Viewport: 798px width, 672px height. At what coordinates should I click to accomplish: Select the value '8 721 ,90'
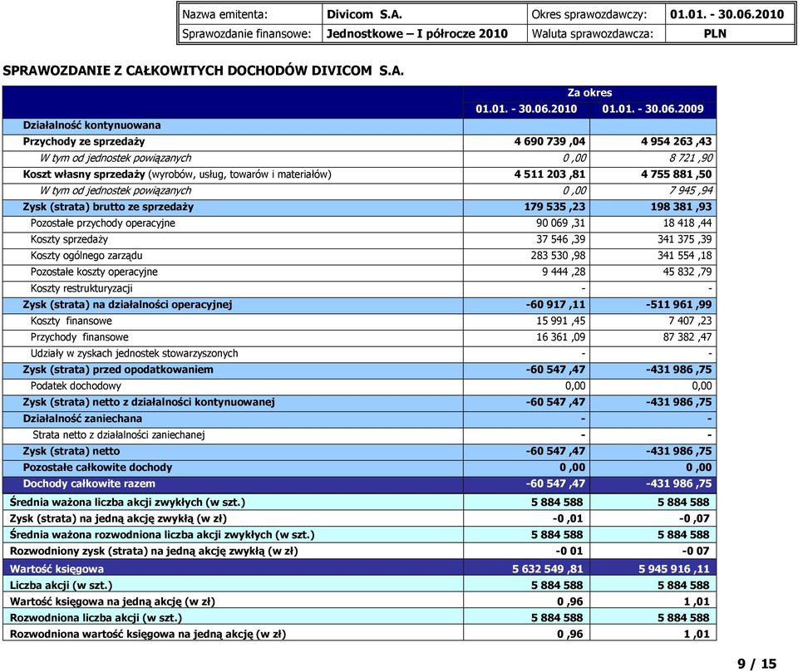691,158
